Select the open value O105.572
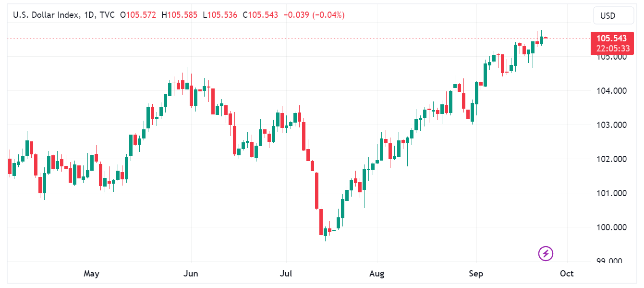 point(138,15)
